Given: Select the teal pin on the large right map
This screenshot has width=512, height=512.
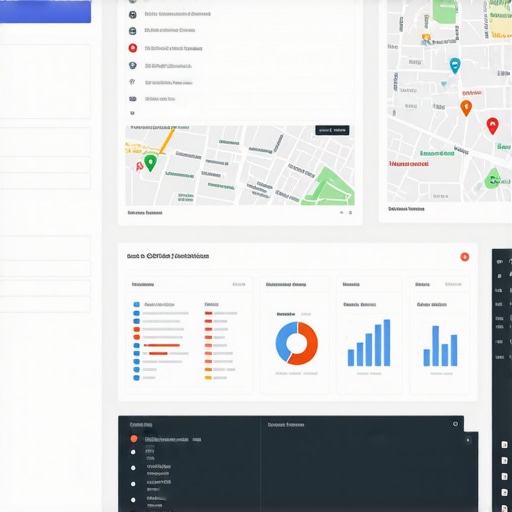Looking at the screenshot, I should (x=455, y=65).
